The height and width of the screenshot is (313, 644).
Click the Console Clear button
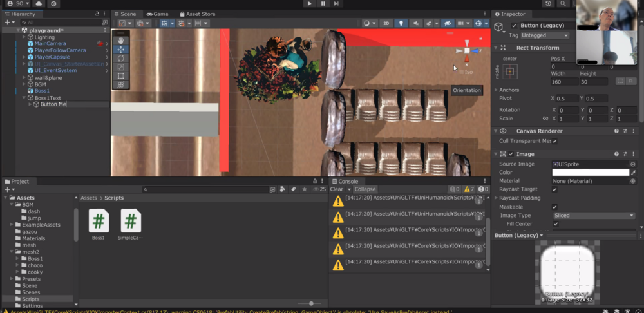337,189
